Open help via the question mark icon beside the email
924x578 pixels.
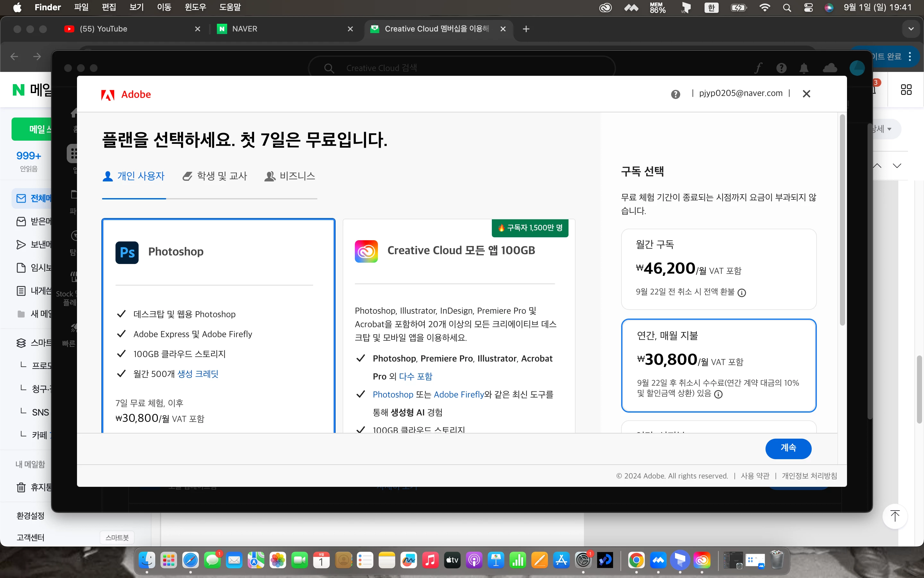tap(675, 94)
